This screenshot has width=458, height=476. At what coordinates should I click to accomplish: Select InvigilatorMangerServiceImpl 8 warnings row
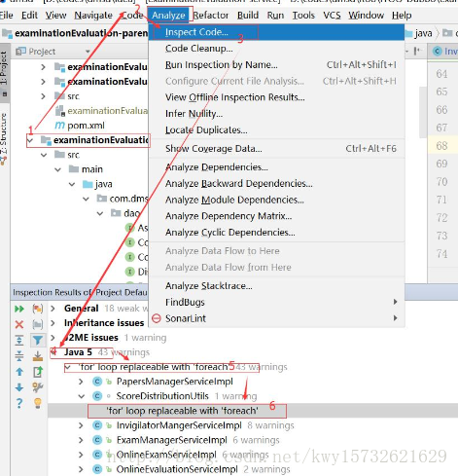pos(205,425)
